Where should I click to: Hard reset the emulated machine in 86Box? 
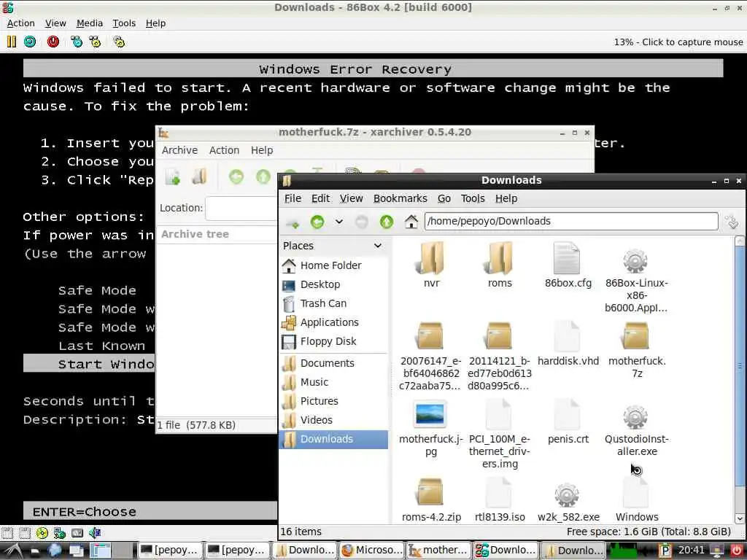click(30, 42)
